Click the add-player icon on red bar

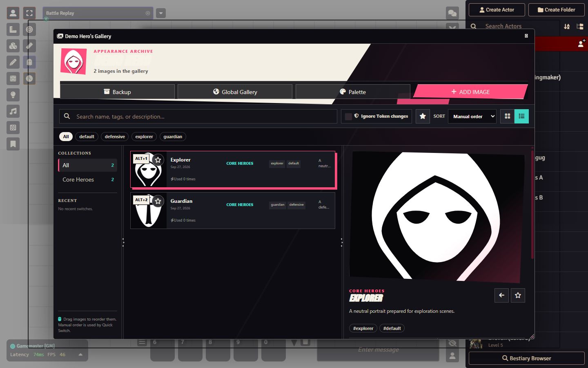[x=581, y=43]
